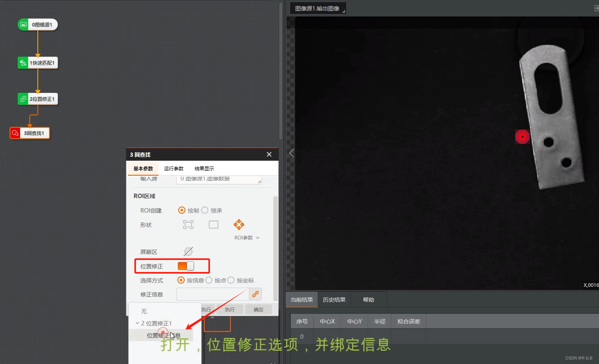The image size is (599, 364).
Task: Click the 执行 execute button
Action: 230,309
